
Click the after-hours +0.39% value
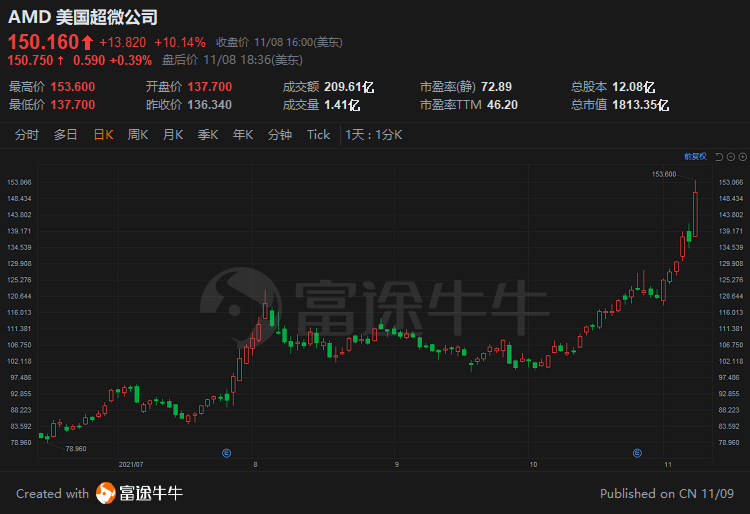pyautogui.click(x=131, y=60)
